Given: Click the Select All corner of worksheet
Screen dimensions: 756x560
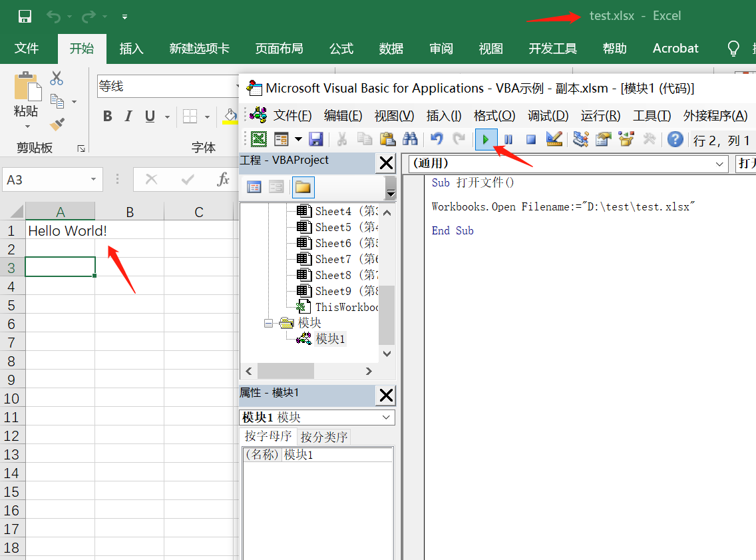Looking at the screenshot, I should [x=13, y=211].
